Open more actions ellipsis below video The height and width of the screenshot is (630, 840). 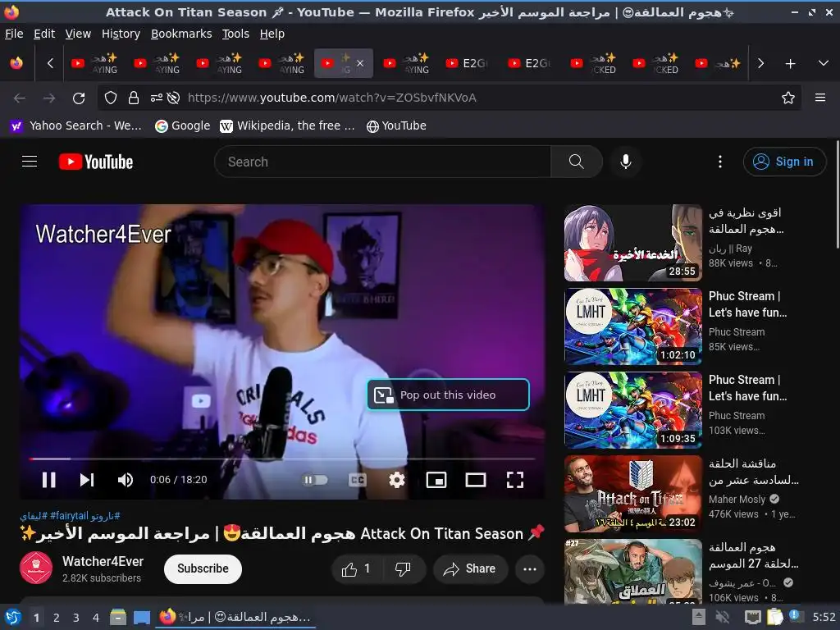[530, 569]
